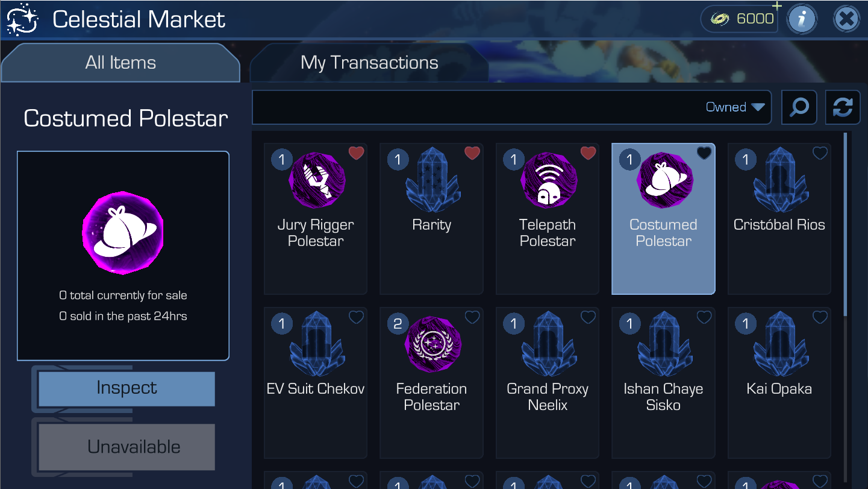The height and width of the screenshot is (489, 868).
Task: Click the search text input field
Action: coord(476,107)
